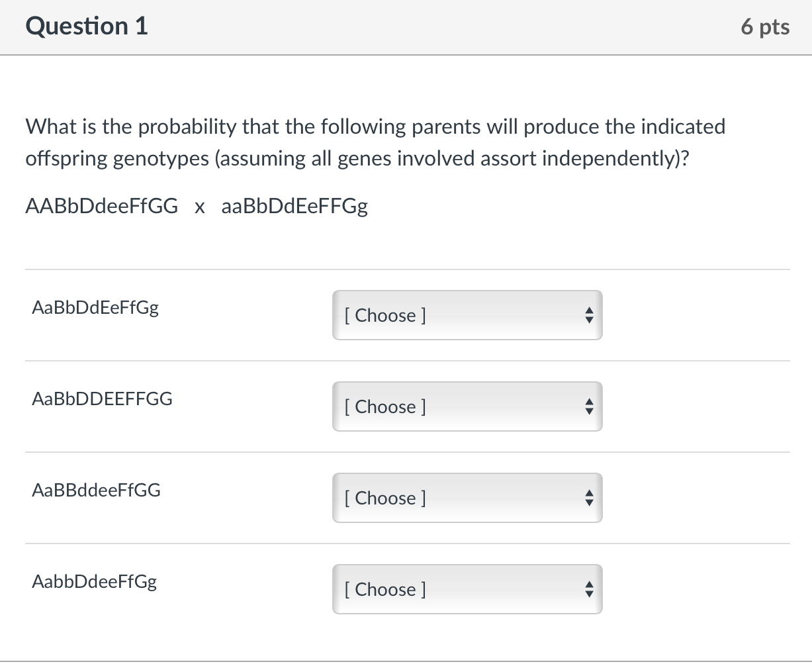This screenshot has width=812, height=664.
Task: Click the second parent genotype aaBbDdEeFFGg
Action: click(294, 207)
